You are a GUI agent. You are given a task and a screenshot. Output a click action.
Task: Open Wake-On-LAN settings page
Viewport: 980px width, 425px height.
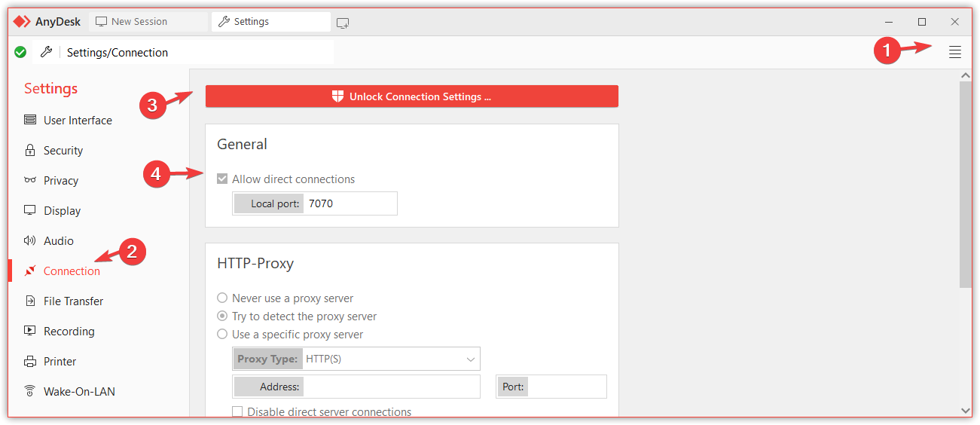tap(79, 391)
